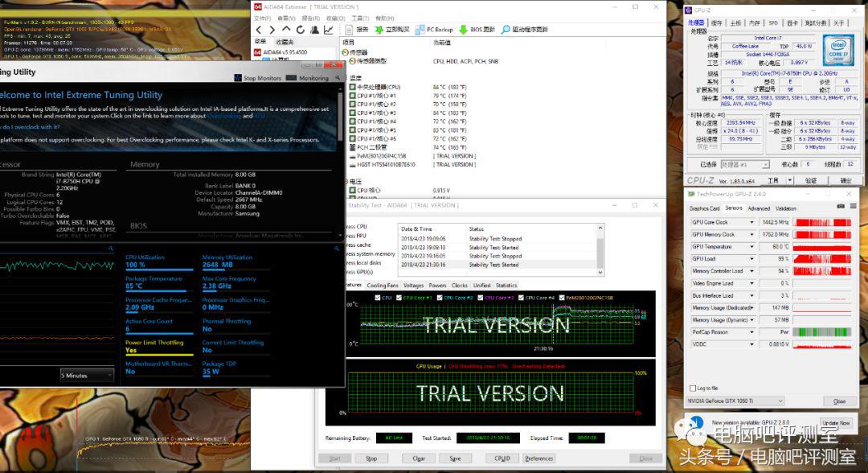Click Update Now in the GPU-Z notice
Image resolution: width=868 pixels, height=473 pixels.
click(836, 423)
